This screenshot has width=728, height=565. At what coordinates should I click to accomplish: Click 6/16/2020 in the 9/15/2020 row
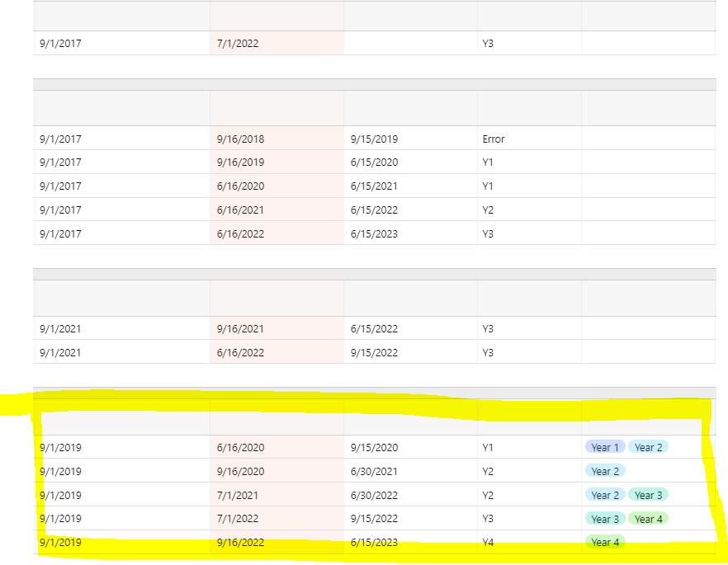click(277, 447)
